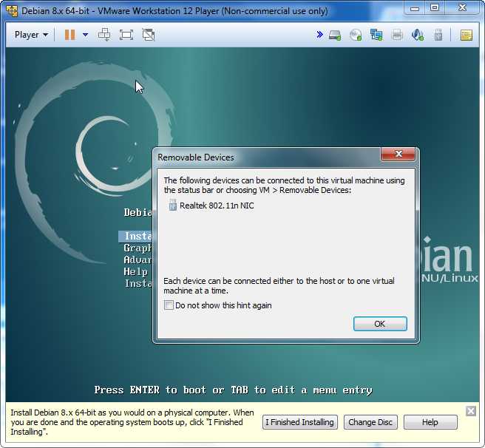485x448 pixels.
Task: Close the Removable Devices dialog
Action: (398, 154)
